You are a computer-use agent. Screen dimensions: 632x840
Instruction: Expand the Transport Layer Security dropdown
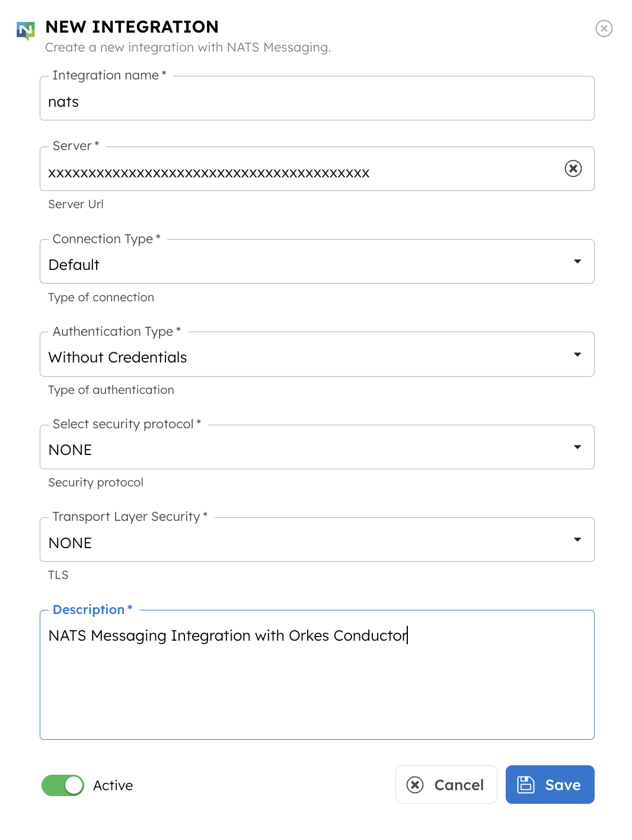point(317,540)
